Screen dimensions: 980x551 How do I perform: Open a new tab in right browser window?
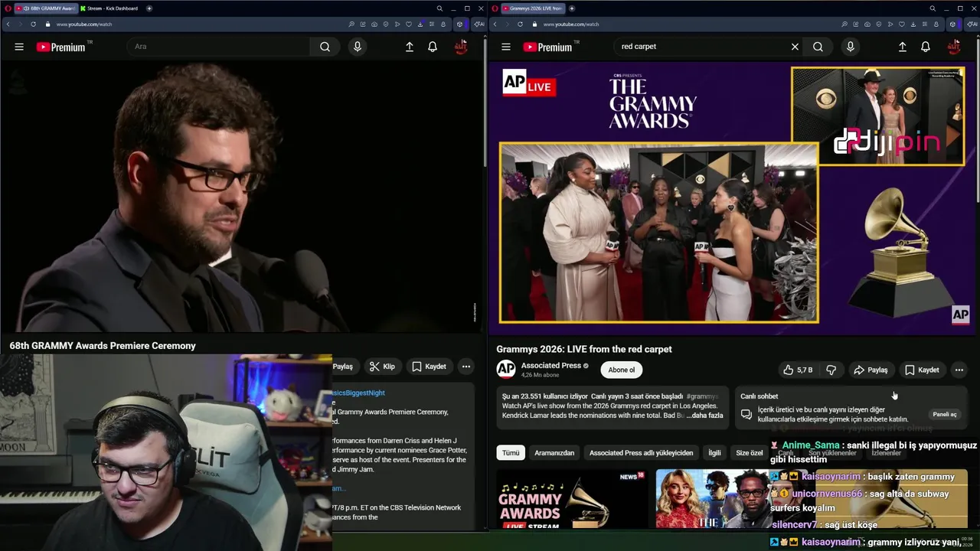572,8
